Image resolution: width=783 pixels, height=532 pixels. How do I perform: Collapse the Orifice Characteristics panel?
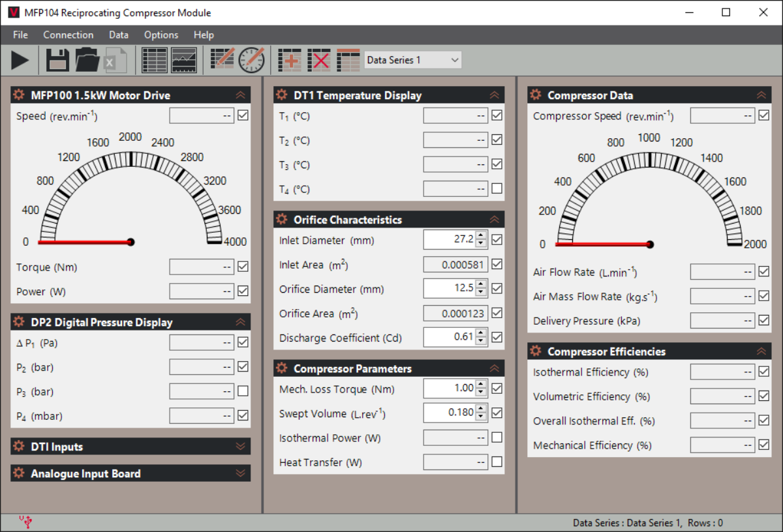(495, 220)
